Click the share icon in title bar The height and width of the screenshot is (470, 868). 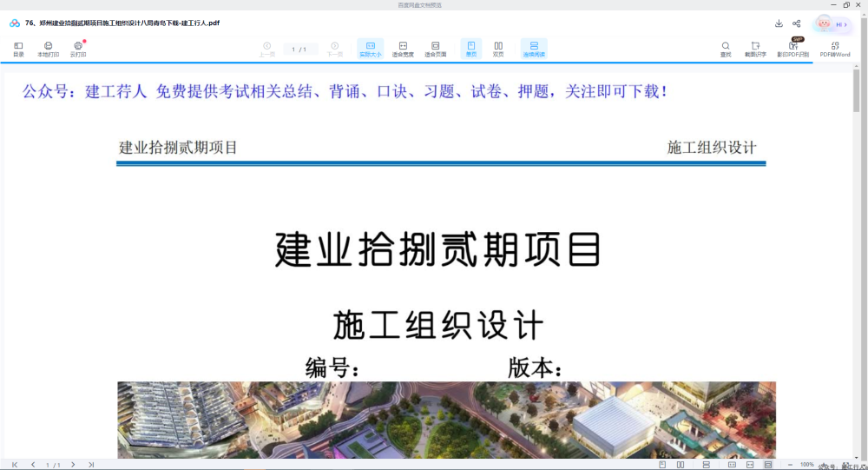797,23
